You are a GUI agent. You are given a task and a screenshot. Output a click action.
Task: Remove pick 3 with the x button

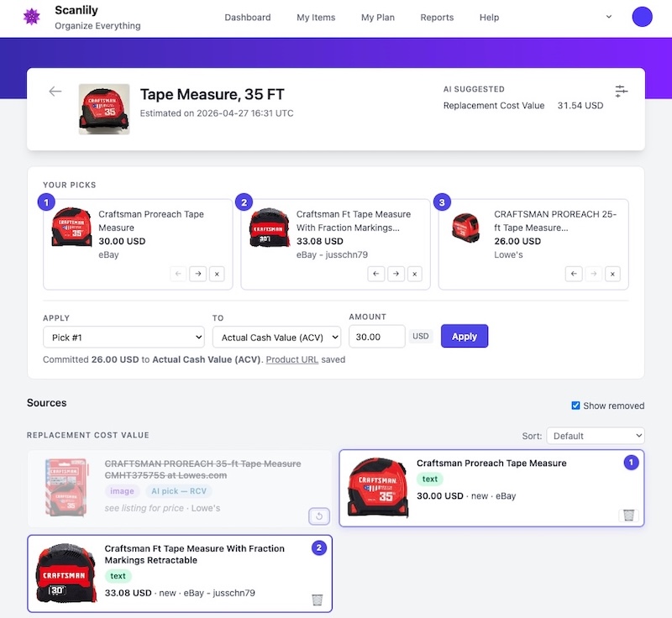tap(613, 274)
